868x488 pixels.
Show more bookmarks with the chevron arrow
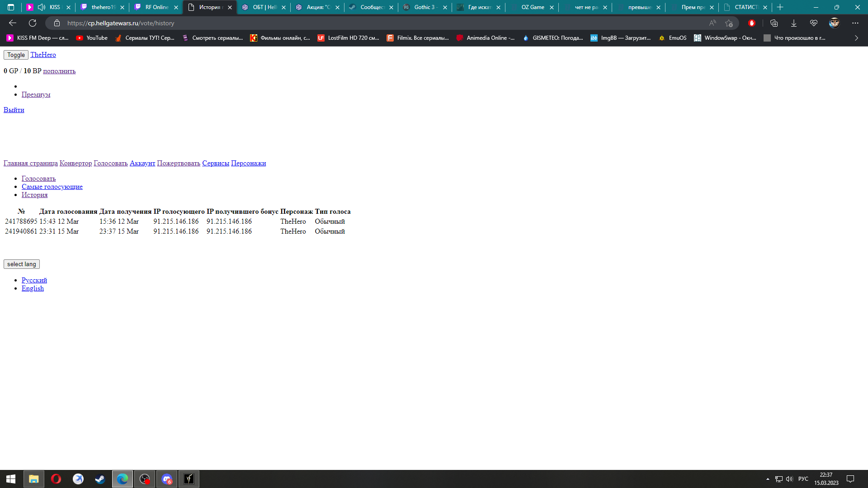click(856, 38)
